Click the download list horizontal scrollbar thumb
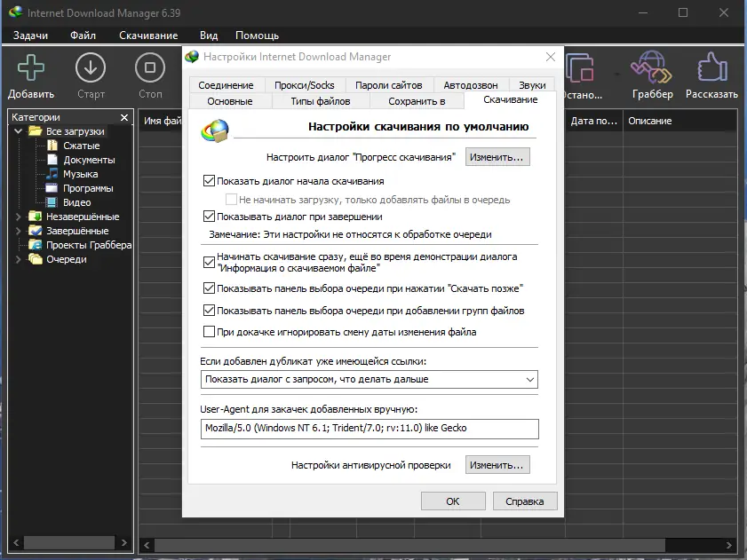 pyautogui.click(x=409, y=545)
